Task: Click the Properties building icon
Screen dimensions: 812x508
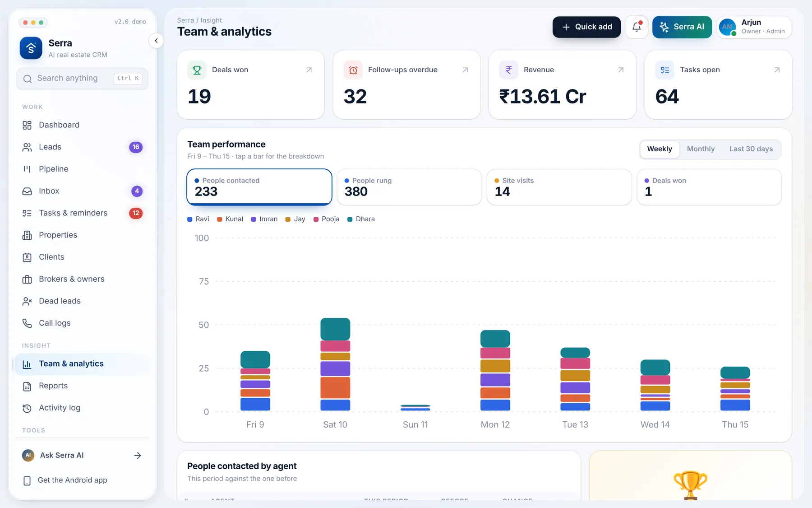Action: (x=27, y=235)
